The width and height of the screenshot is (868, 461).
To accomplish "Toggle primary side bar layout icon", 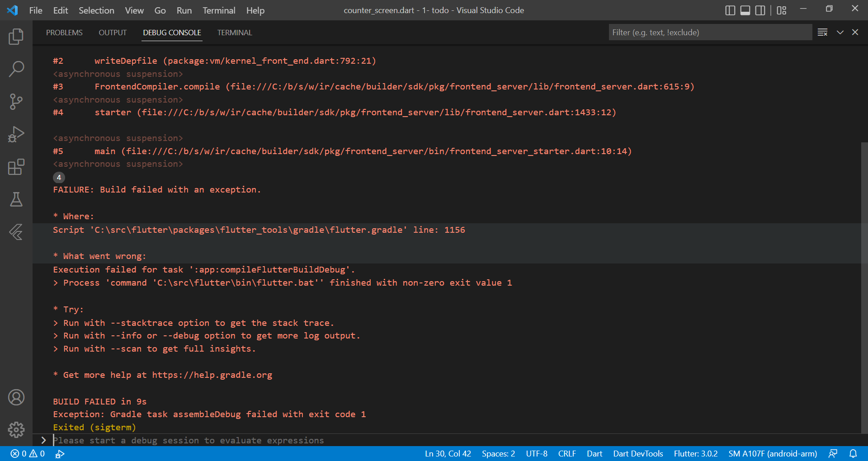I will (730, 10).
